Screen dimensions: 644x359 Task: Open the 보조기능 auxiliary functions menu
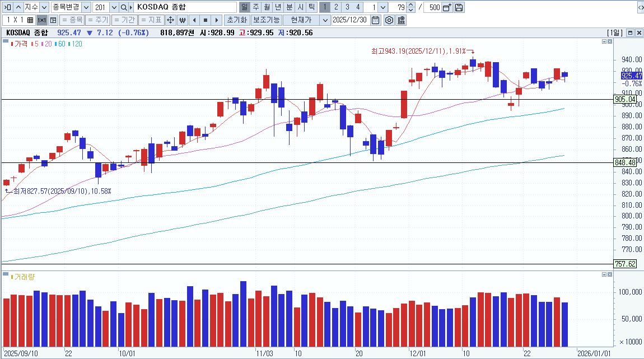pos(266,20)
